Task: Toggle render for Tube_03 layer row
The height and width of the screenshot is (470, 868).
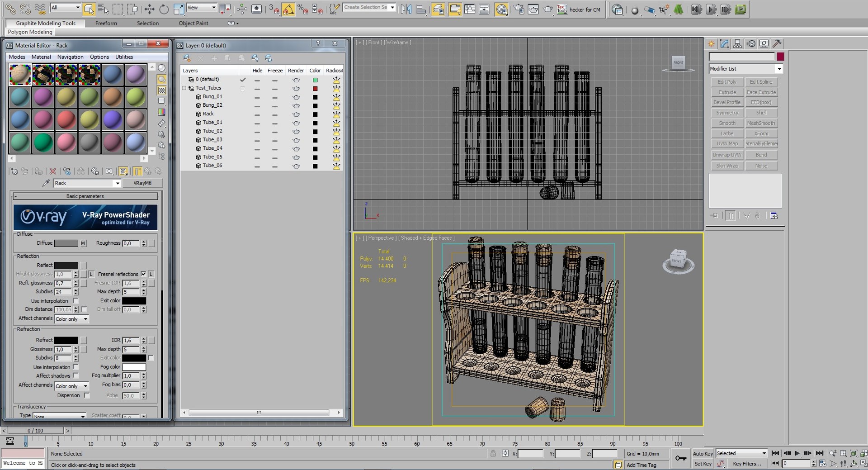Action: point(296,140)
